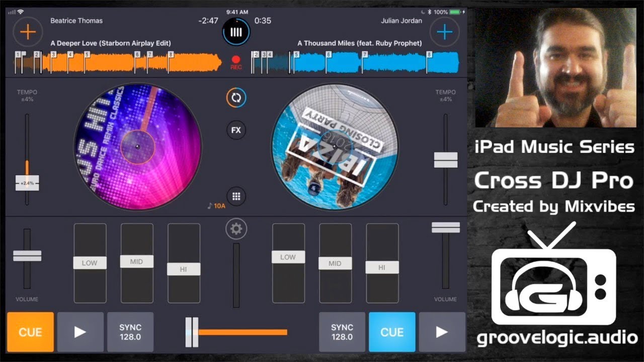Click the left deck LOW EQ fader

click(x=90, y=262)
